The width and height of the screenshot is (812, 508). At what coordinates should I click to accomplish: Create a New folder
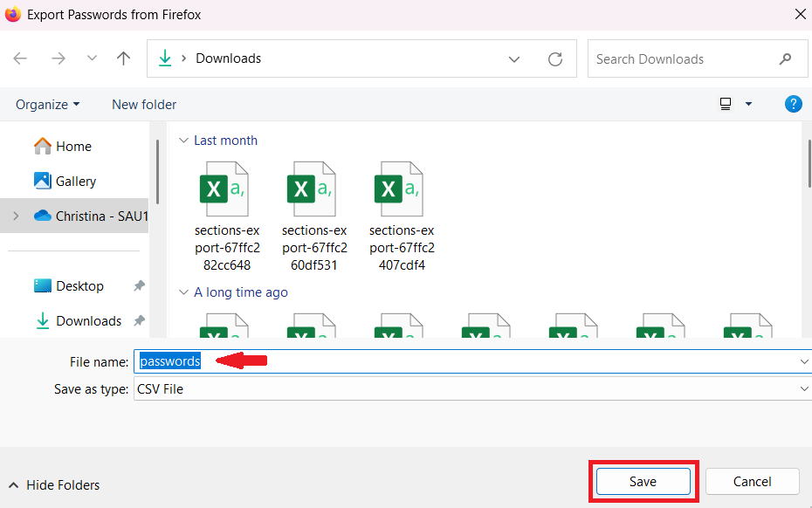[144, 105]
